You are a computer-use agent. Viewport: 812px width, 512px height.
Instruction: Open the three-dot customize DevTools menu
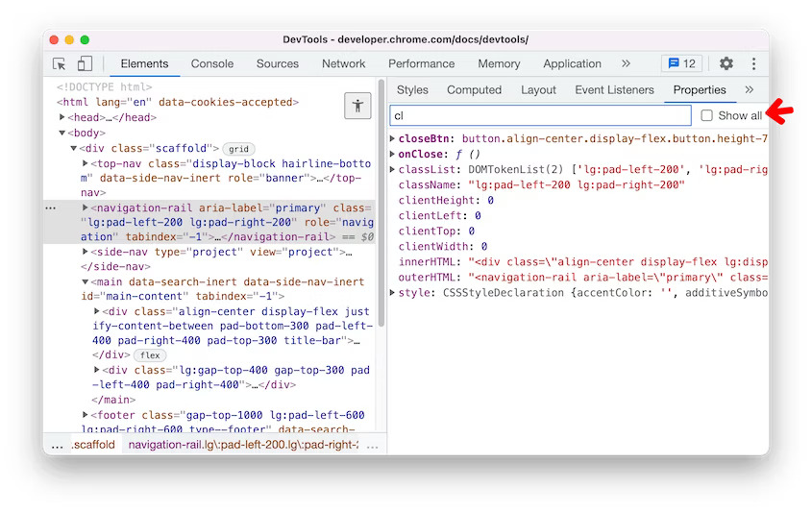coord(753,63)
